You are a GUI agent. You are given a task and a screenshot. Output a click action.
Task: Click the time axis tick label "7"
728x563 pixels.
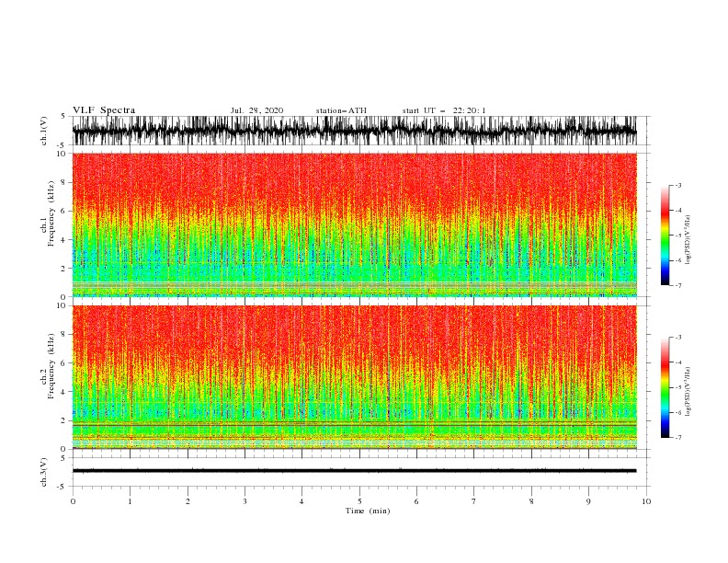point(474,501)
